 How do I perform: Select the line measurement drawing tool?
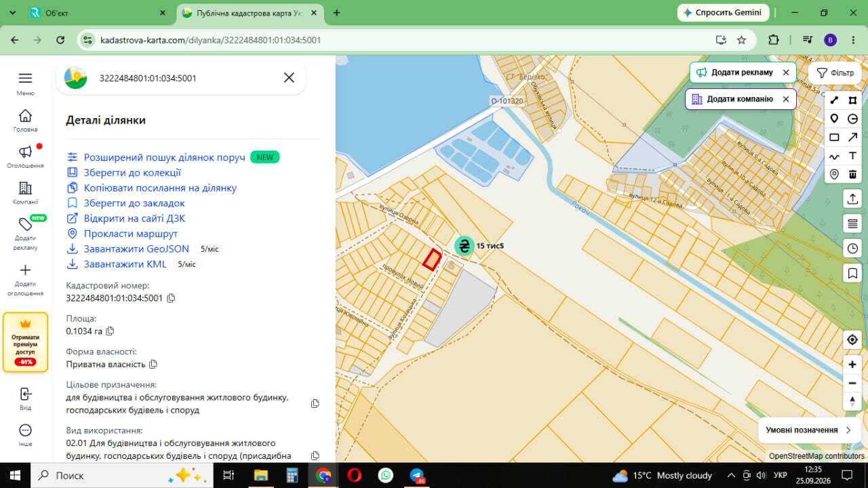point(834,100)
